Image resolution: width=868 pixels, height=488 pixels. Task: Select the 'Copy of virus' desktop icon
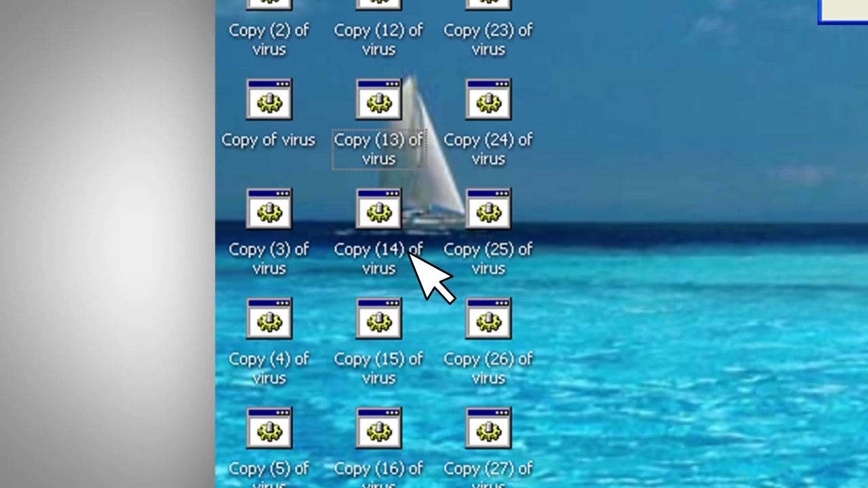(x=269, y=100)
